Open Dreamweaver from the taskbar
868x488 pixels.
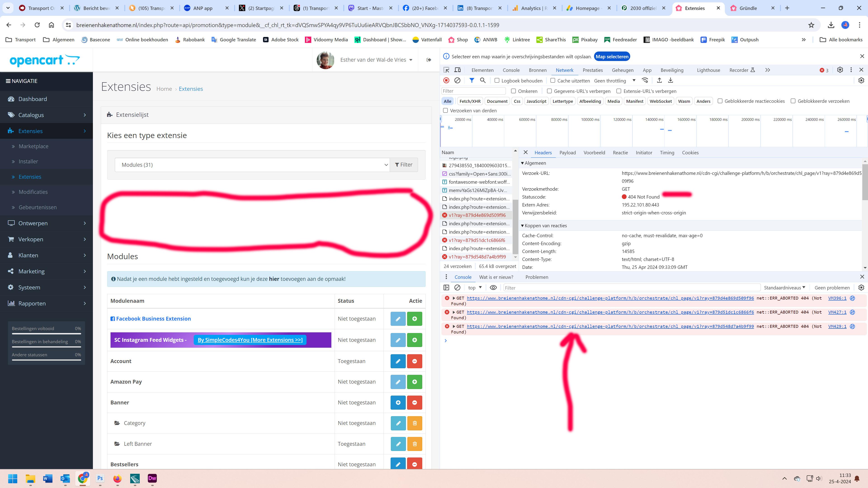tap(152, 479)
